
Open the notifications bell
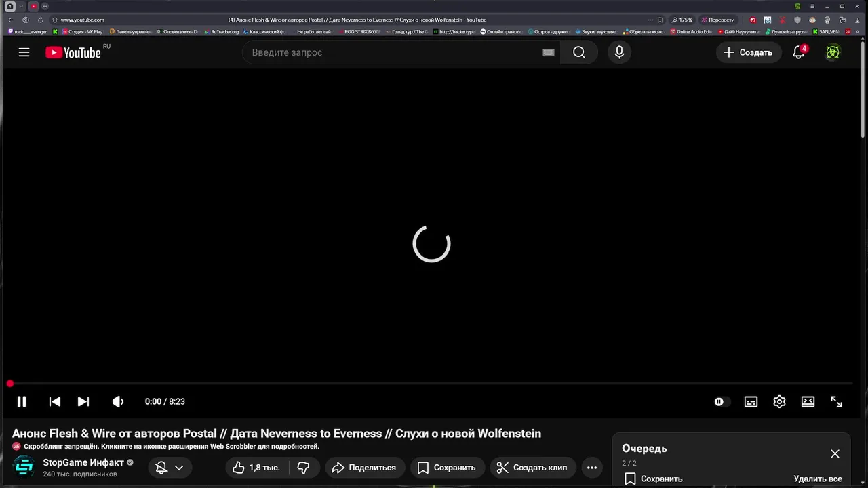[799, 52]
